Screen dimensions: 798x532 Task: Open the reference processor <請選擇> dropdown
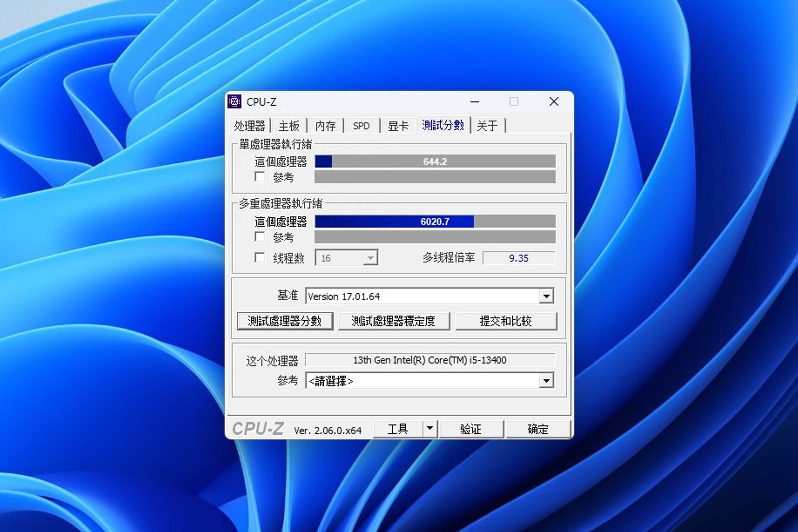(x=546, y=381)
